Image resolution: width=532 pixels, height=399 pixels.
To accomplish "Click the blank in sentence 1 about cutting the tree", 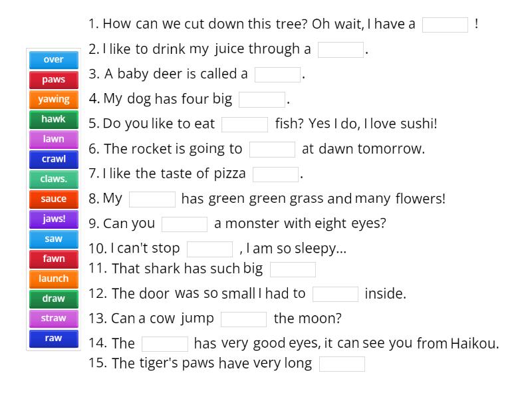I will [446, 25].
